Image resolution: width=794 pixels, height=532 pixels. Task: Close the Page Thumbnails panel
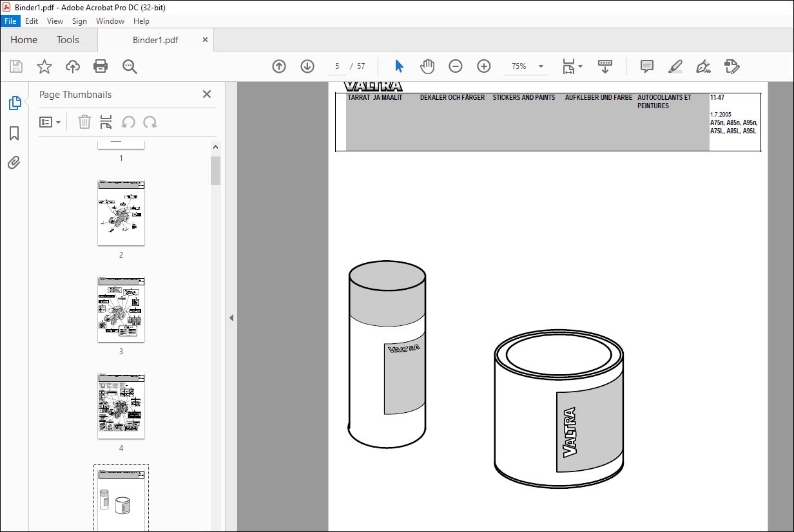pos(207,94)
